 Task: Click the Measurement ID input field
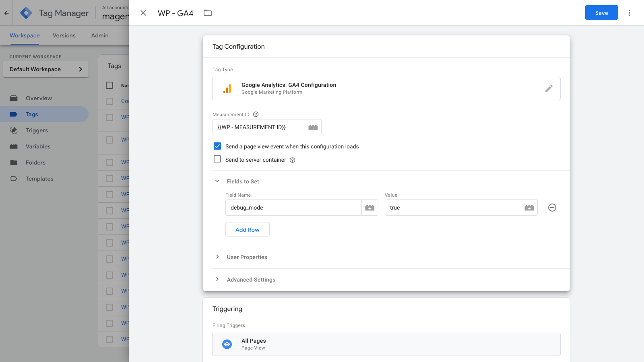point(259,127)
